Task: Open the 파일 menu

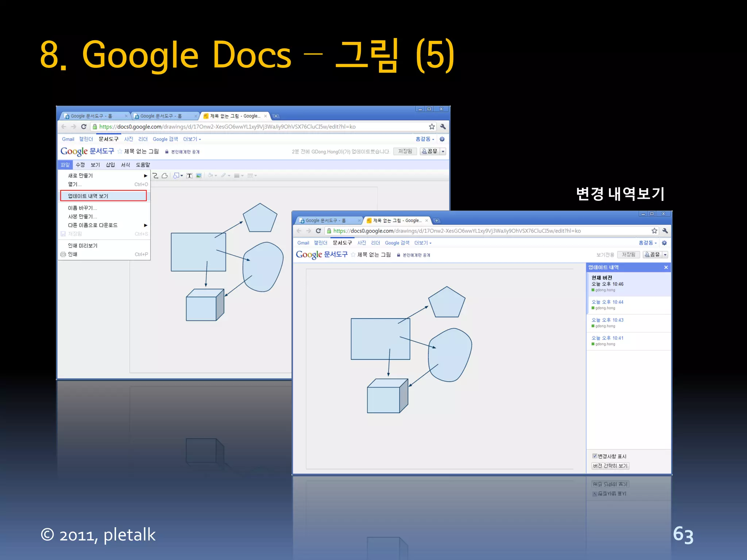Action: (x=65, y=165)
